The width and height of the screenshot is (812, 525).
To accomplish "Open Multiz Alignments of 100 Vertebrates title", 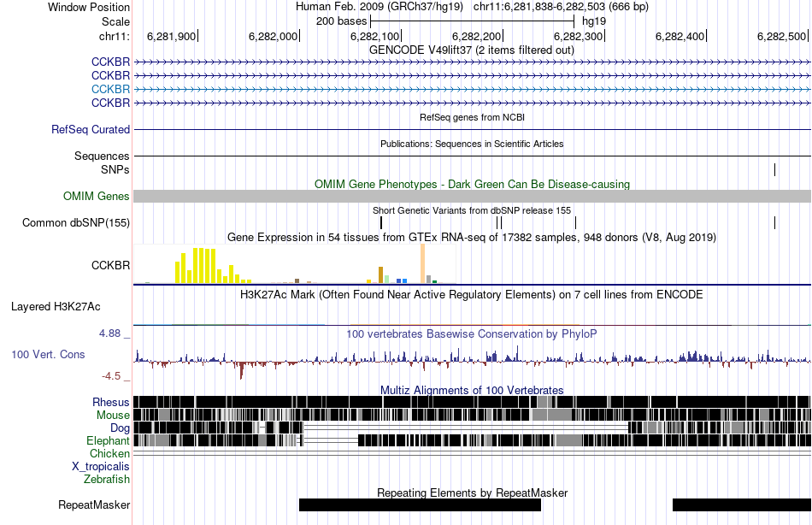I will (x=472, y=390).
